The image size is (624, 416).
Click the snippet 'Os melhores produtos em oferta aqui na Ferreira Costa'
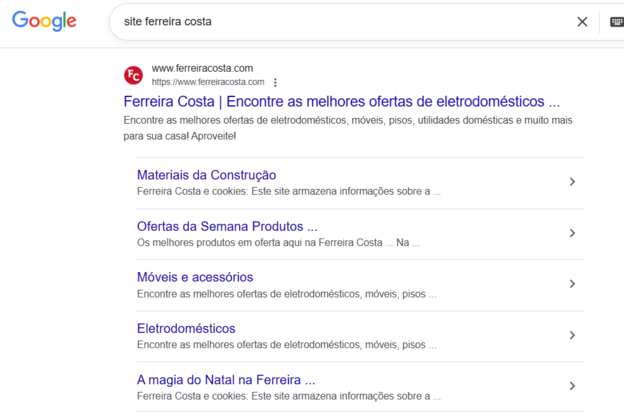pyautogui.click(x=278, y=242)
